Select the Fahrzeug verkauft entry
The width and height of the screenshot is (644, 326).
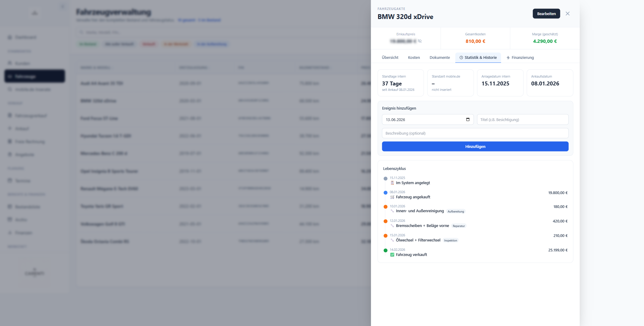pyautogui.click(x=412, y=255)
